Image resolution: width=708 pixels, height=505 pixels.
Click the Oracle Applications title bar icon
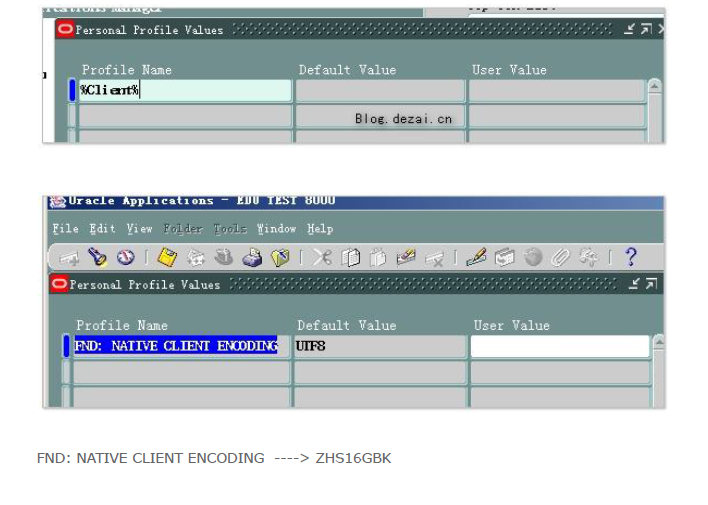[57, 201]
